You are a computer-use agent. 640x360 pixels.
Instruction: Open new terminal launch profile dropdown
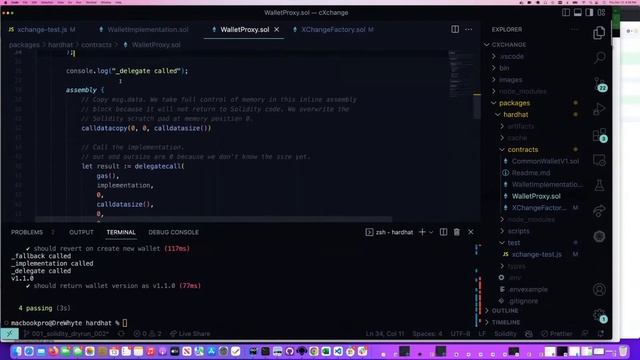[431, 232]
